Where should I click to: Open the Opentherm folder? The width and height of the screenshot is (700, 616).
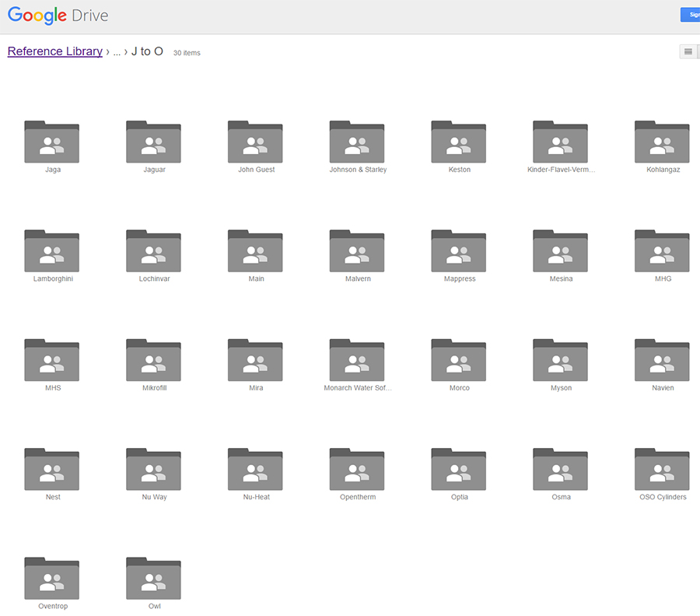(357, 470)
